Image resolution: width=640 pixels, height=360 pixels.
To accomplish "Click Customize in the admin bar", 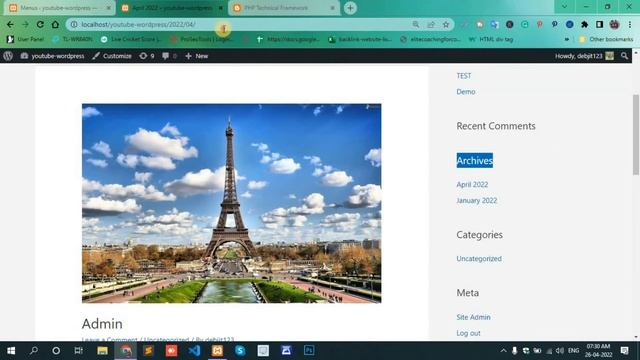I will click(x=112, y=56).
